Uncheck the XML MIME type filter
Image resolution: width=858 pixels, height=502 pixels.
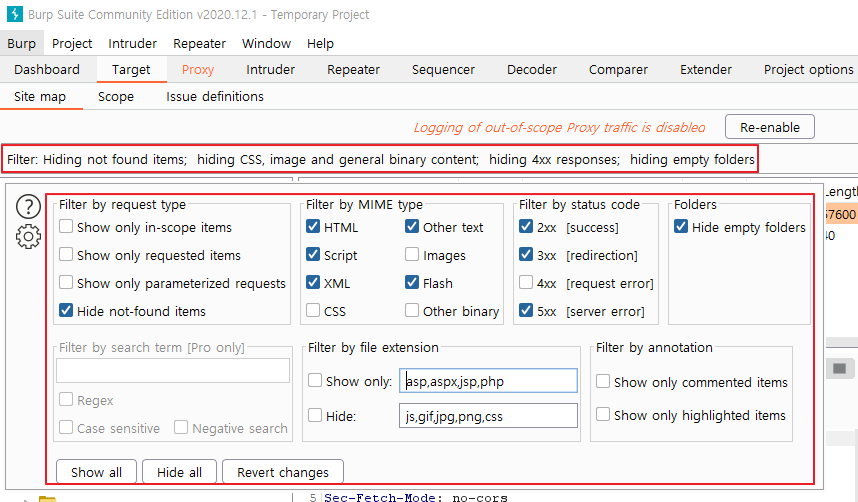pos(313,282)
